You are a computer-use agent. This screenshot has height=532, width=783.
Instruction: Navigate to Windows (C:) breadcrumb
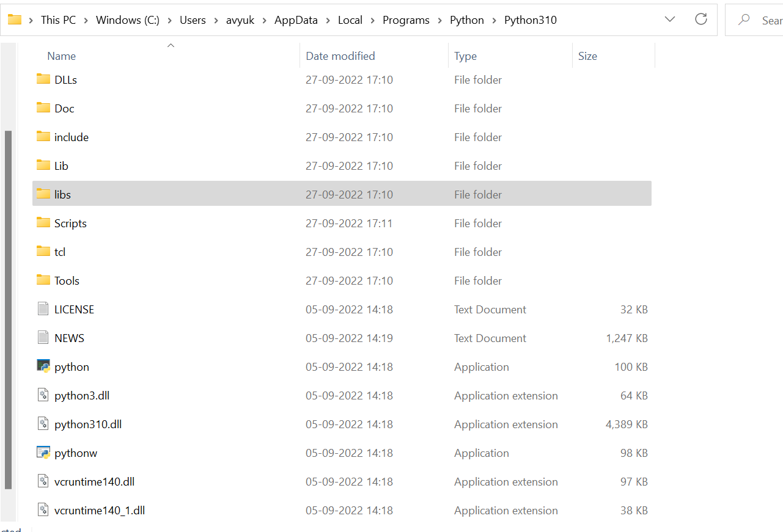(x=128, y=20)
